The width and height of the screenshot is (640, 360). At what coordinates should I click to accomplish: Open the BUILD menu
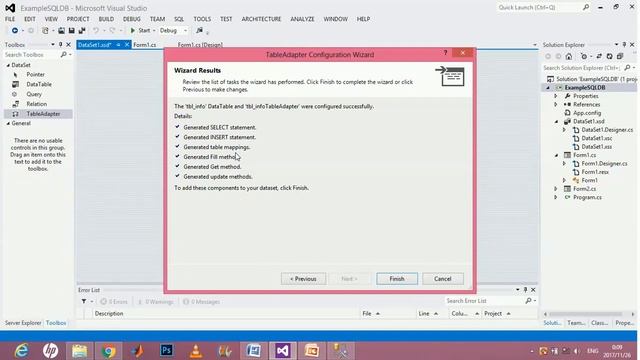pos(106,19)
